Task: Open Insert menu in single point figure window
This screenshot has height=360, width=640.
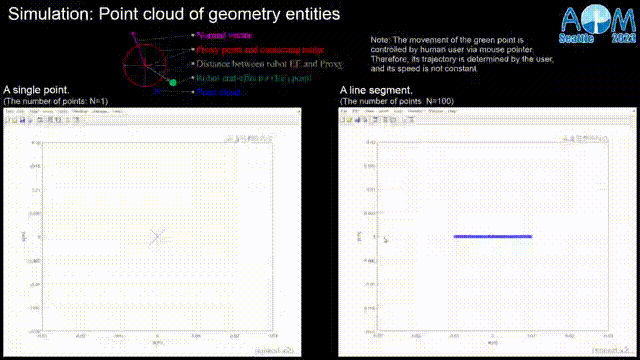Action: coord(47,111)
